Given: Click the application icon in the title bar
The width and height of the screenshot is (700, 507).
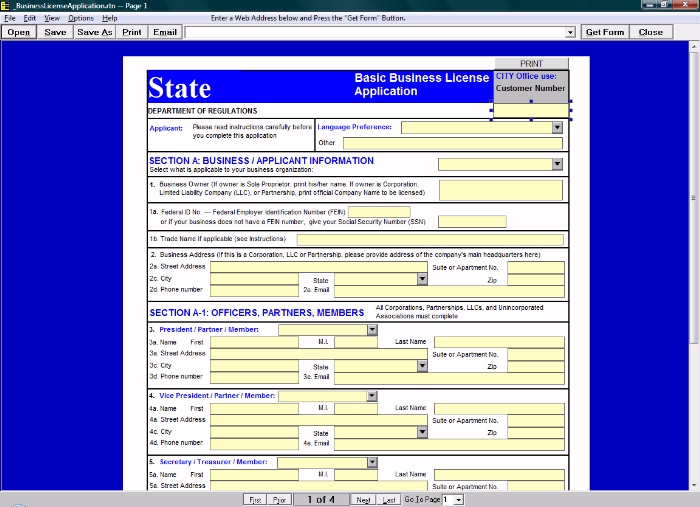Looking at the screenshot, I should (5, 5).
